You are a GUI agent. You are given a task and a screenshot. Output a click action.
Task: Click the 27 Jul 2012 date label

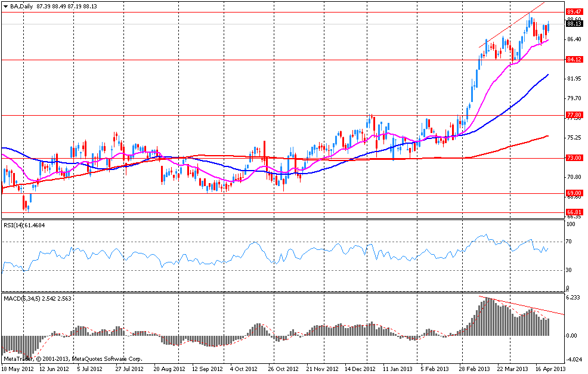pyautogui.click(x=129, y=369)
